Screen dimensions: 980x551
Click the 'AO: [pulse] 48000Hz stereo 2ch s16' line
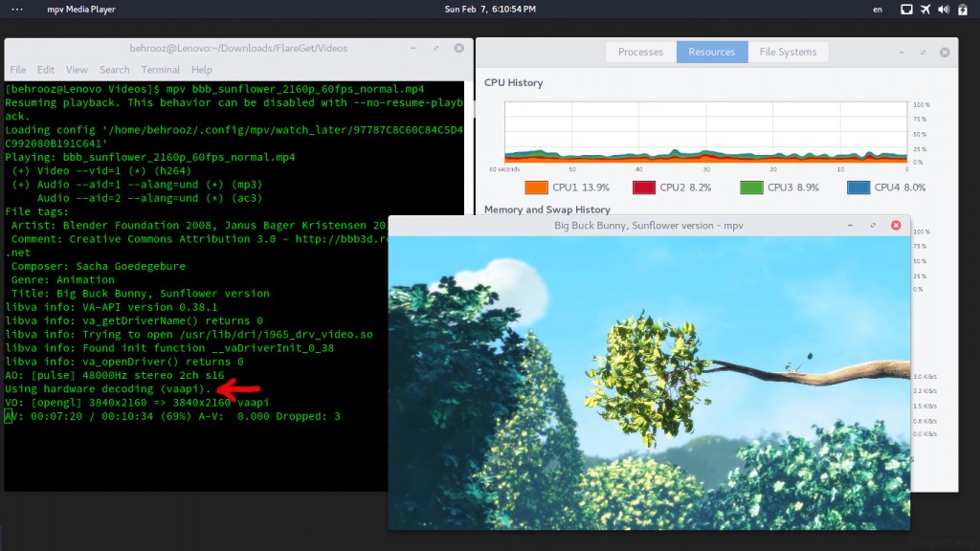click(115, 375)
